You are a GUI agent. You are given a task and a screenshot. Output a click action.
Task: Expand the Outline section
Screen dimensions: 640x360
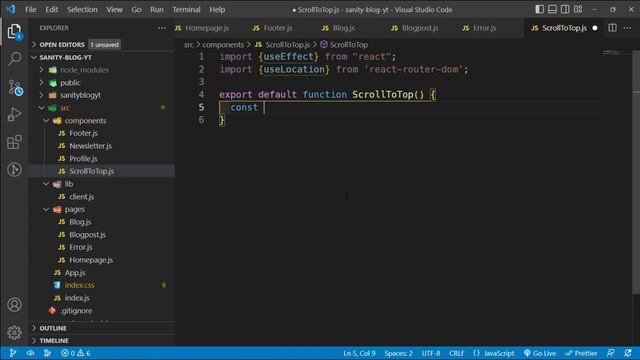[x=102, y=328]
